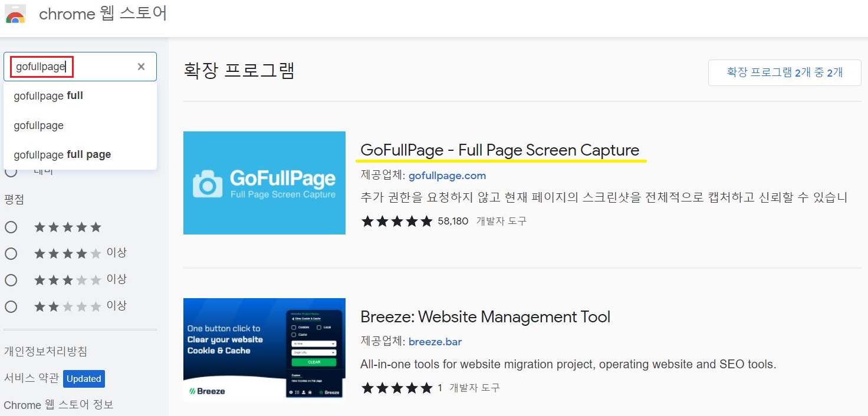The image size is (868, 416).
Task: Open Breeze: Website Management Tool title
Action: (x=485, y=317)
